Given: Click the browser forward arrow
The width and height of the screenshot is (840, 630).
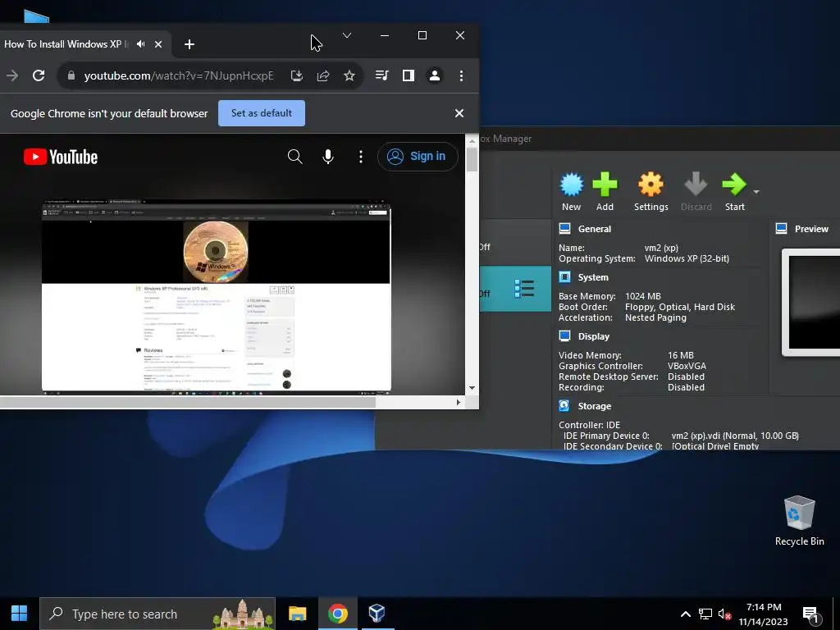Looking at the screenshot, I should [11, 75].
